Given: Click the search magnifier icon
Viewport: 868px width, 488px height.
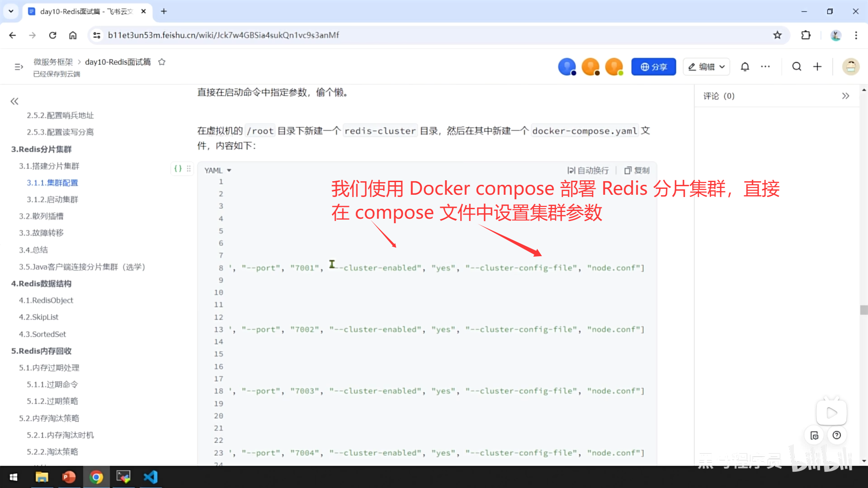Looking at the screenshot, I should tap(797, 67).
